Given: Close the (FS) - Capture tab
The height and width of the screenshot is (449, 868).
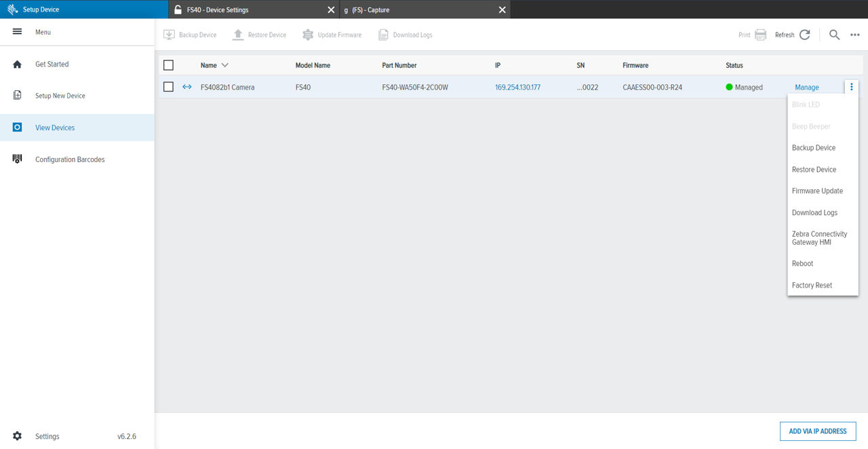Looking at the screenshot, I should pos(502,9).
